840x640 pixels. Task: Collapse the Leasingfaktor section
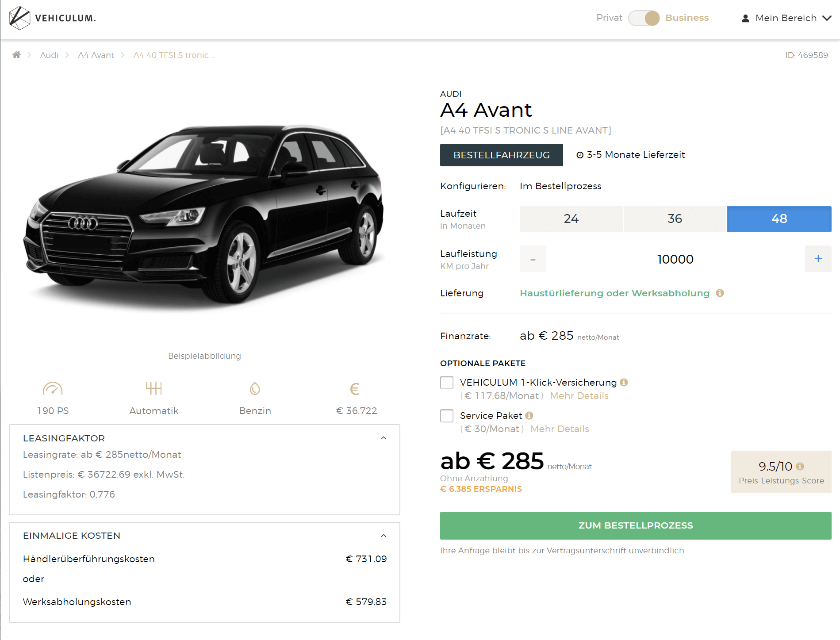tap(384, 438)
